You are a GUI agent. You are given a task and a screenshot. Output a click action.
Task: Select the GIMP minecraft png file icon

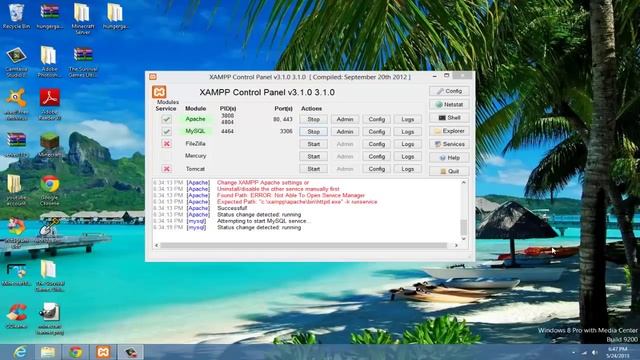tap(50, 319)
